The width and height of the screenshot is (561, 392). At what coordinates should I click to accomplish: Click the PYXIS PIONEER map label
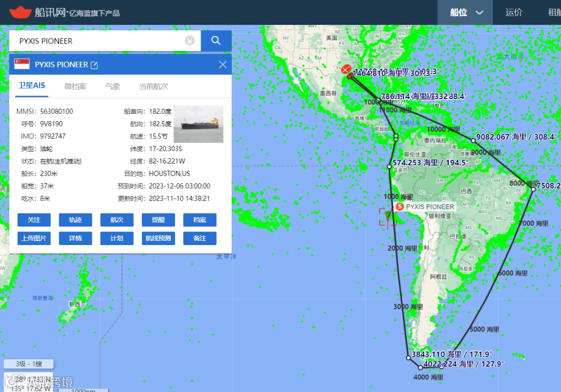click(430, 207)
